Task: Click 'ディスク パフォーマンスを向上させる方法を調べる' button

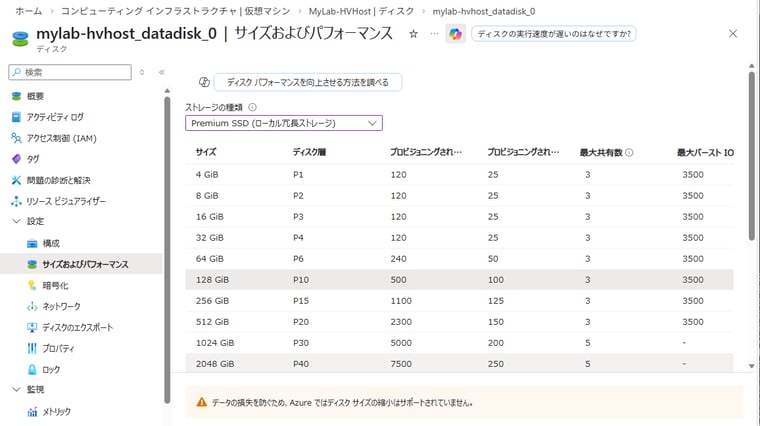Action: [x=308, y=82]
